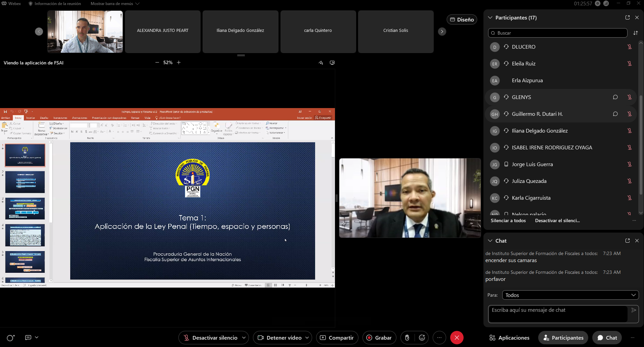This screenshot has width=644, height=347.
Task: Click the red leave meeting button
Action: tap(457, 338)
